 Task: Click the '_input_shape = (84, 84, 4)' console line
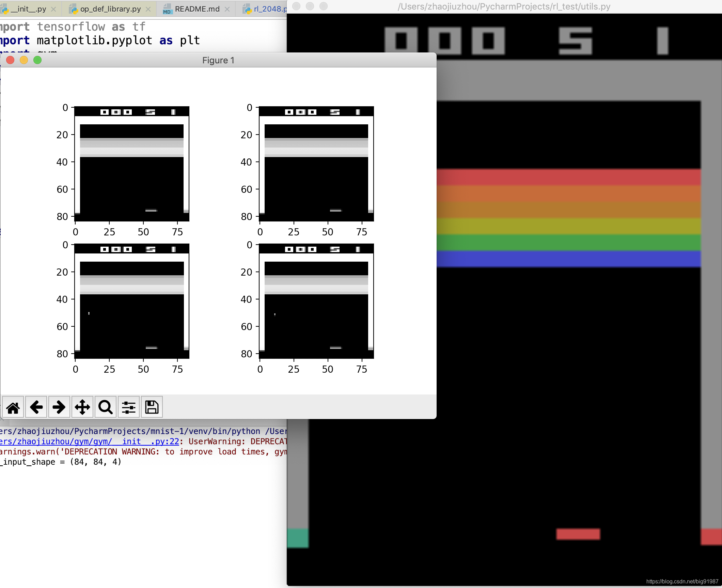[x=61, y=462]
